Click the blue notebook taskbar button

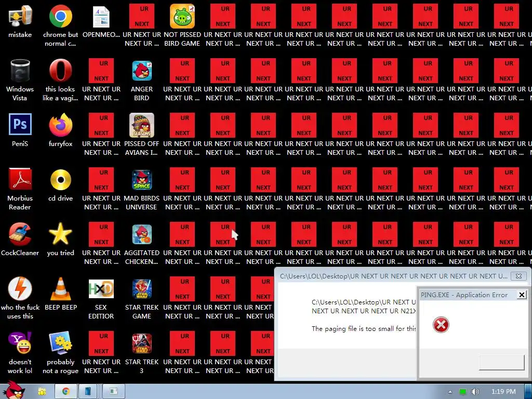pos(88,392)
